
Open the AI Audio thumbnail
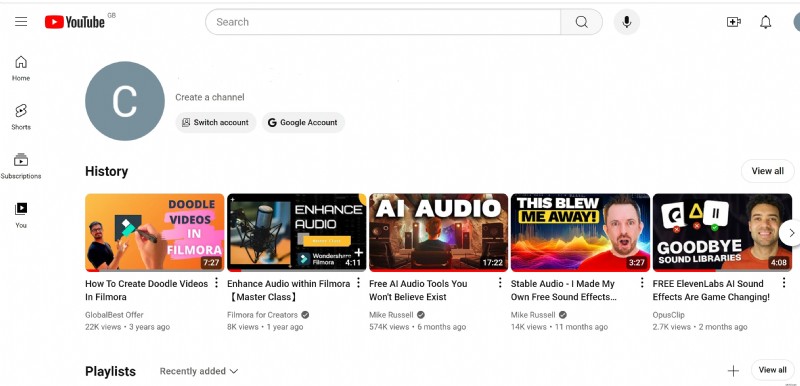(x=438, y=233)
